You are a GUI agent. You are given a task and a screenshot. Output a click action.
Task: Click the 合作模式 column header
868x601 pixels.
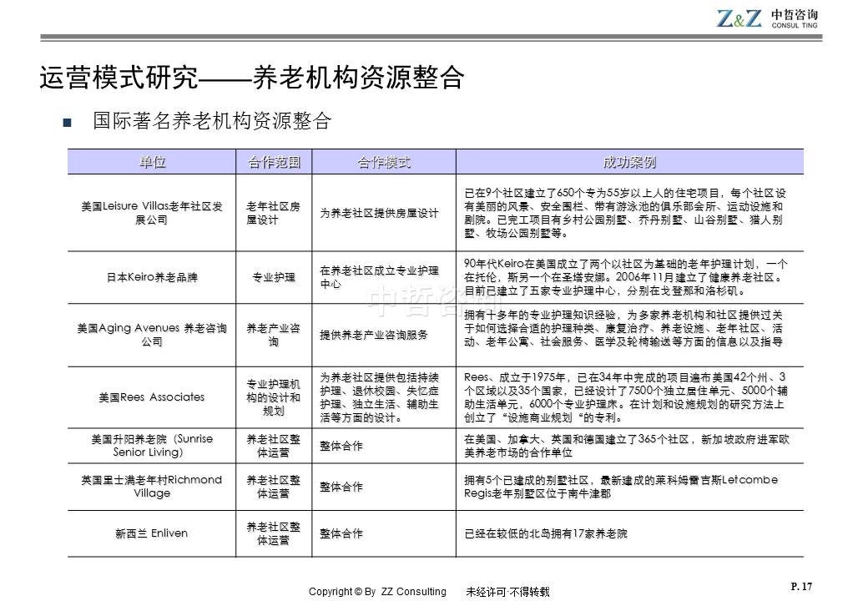pos(384,162)
